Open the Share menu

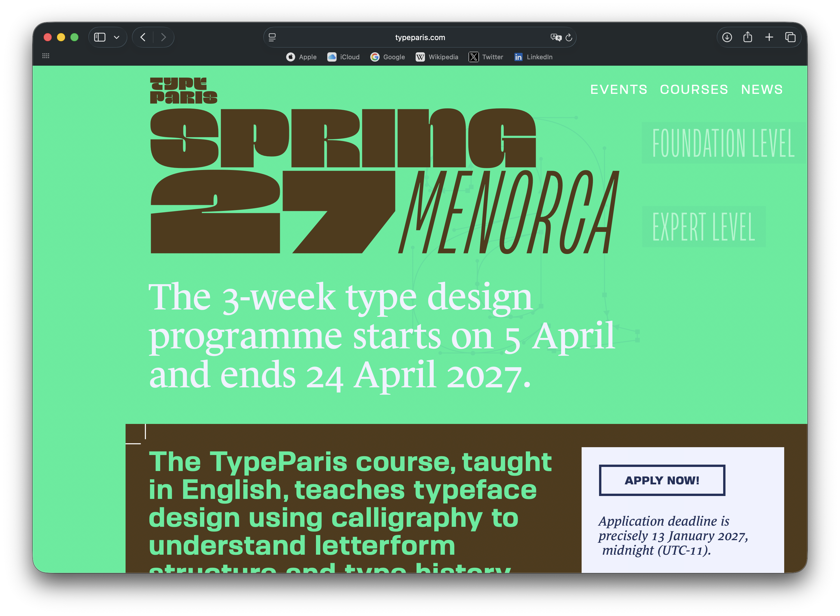(748, 37)
